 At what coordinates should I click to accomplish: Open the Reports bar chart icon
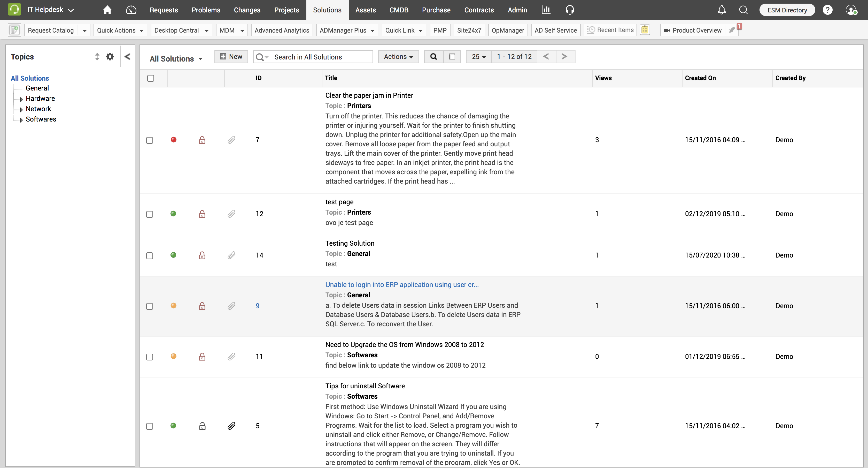pos(546,10)
